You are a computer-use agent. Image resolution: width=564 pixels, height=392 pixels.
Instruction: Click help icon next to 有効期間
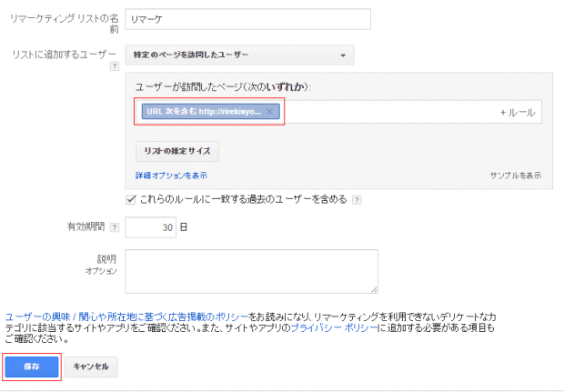pos(113,227)
